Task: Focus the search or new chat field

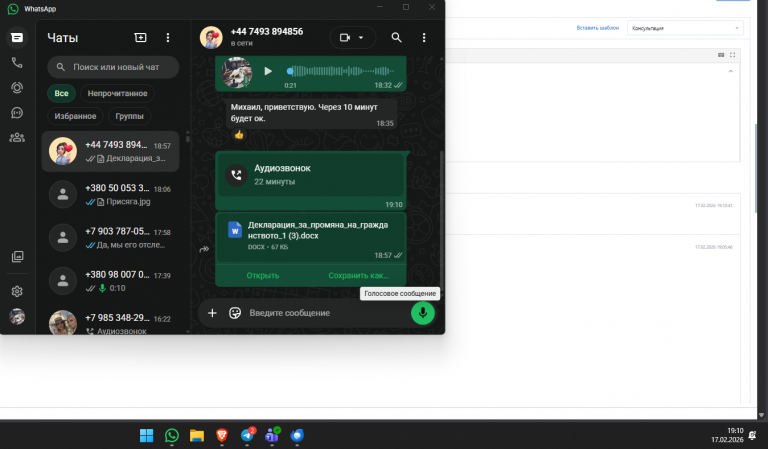Action: [113, 67]
